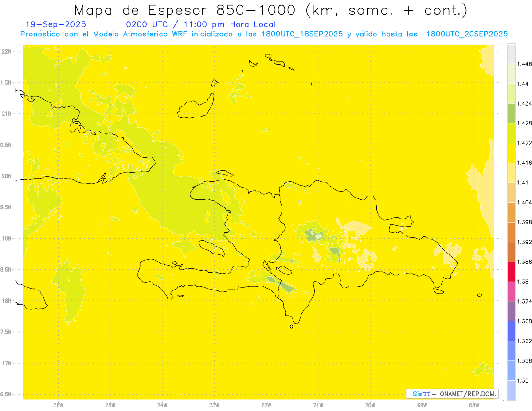Click the "74W" longitude label
This screenshot has height=411, width=532.
pos(162,405)
